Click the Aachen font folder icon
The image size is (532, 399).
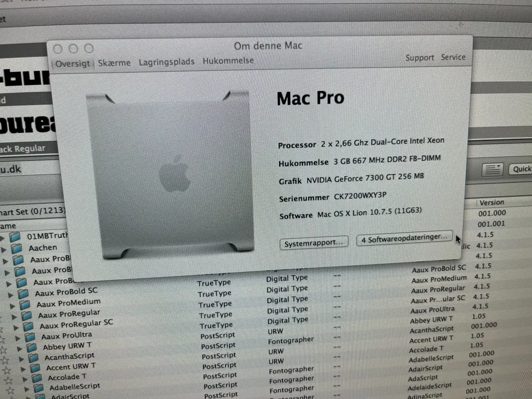click(x=17, y=247)
